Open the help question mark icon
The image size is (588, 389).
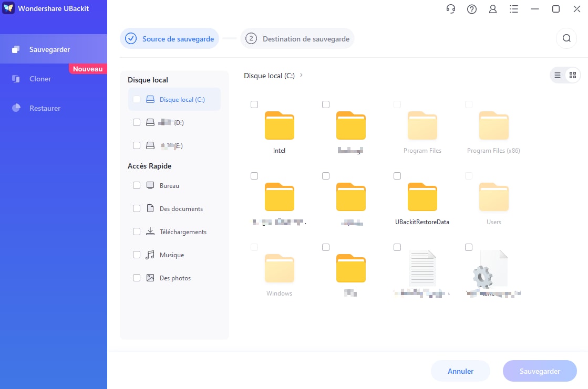(x=472, y=9)
